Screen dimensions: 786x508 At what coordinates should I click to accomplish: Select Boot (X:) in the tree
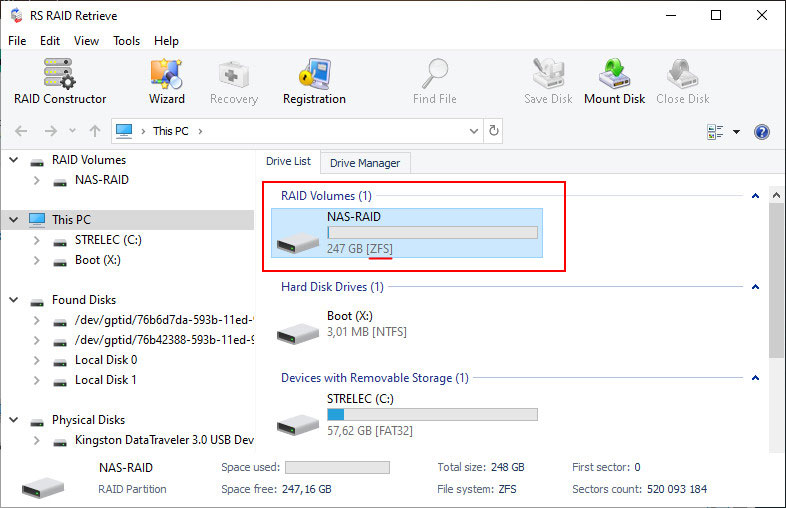98,260
